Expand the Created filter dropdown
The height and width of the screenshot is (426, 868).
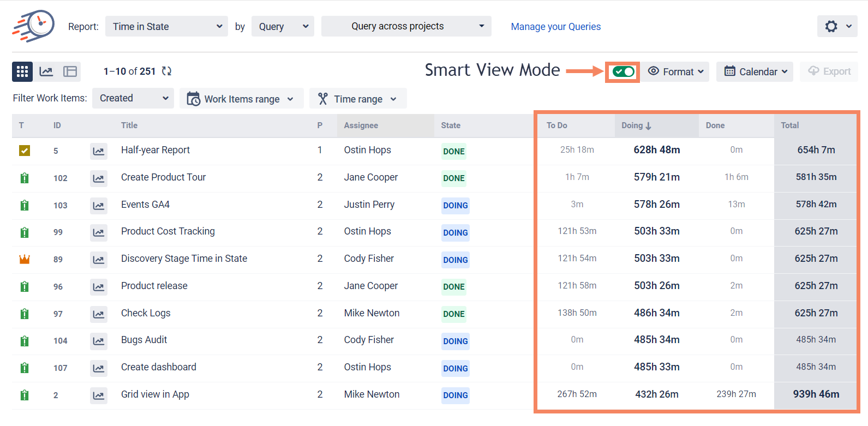[133, 98]
